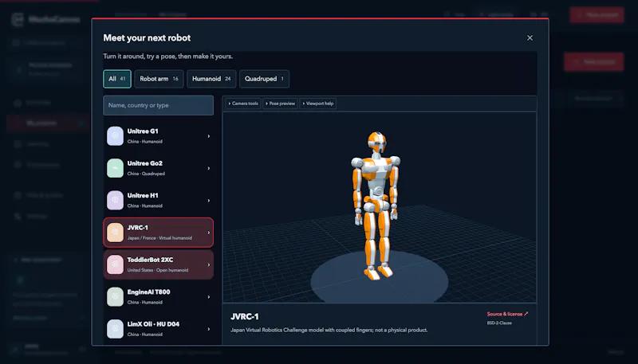
Task: Open EngineAI T800 row chevron
Action: (209, 296)
